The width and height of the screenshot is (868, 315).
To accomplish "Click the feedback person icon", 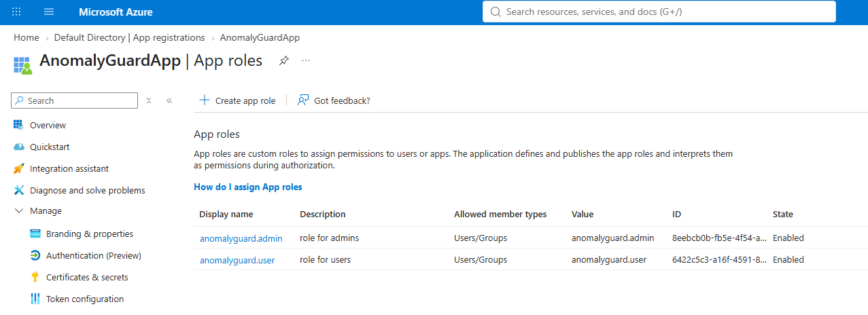I will pyautogui.click(x=303, y=100).
